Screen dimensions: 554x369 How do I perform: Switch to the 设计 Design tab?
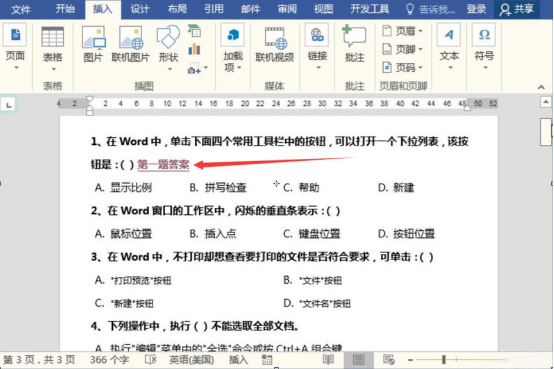[140, 9]
